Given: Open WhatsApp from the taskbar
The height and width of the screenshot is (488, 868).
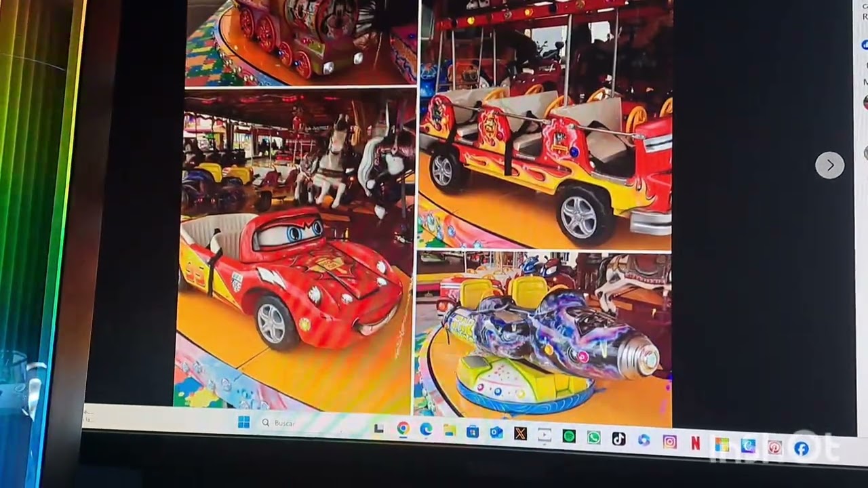Looking at the screenshot, I should pyautogui.click(x=594, y=437).
